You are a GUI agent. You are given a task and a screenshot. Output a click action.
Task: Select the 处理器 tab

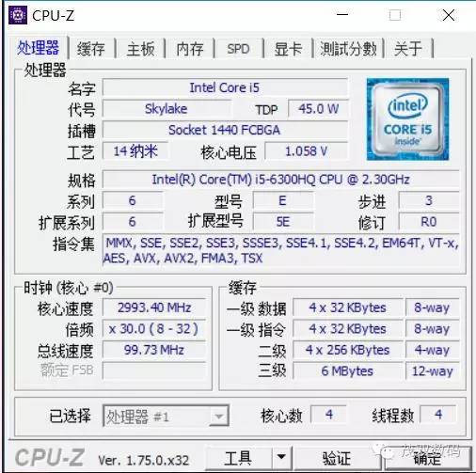[x=38, y=48]
